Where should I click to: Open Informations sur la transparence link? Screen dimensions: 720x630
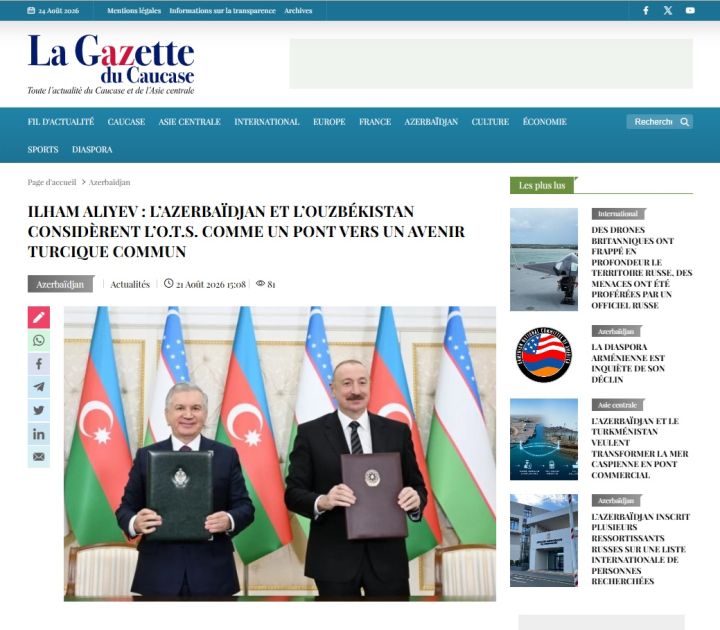click(223, 11)
